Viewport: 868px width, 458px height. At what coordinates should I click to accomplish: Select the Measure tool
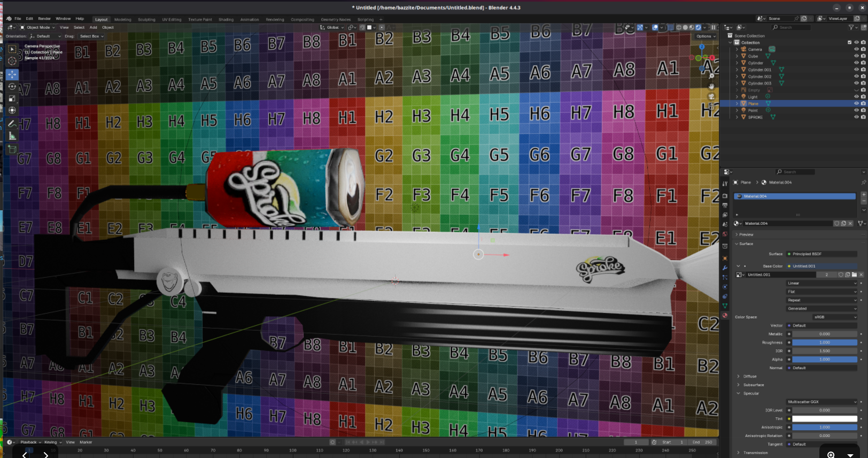pos(12,136)
